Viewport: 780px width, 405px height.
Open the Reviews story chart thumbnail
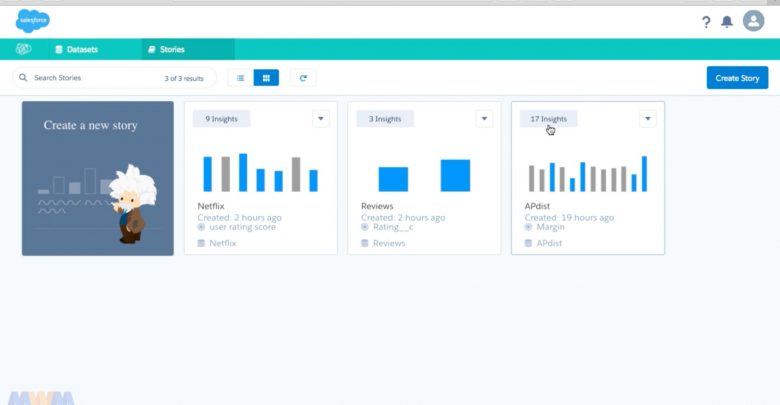[x=424, y=175]
